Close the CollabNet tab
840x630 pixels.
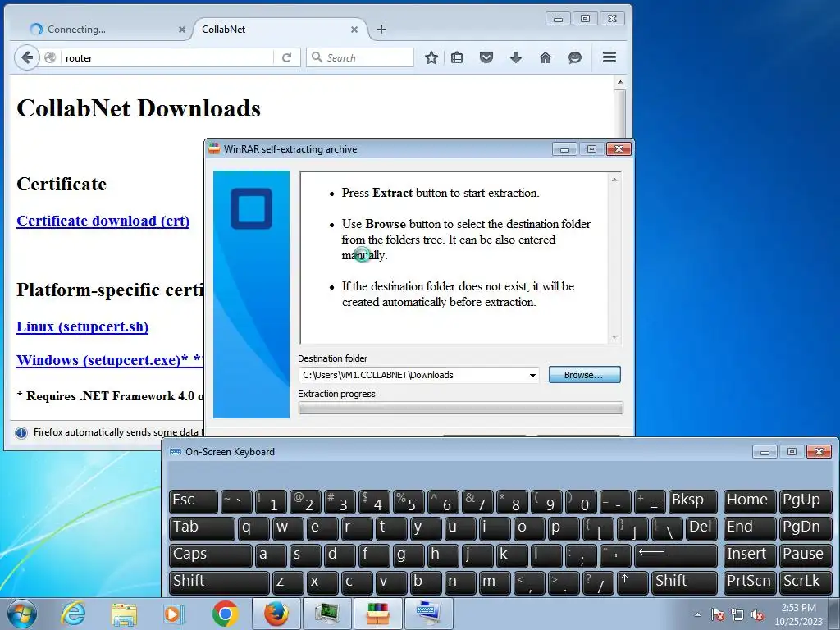(x=354, y=30)
